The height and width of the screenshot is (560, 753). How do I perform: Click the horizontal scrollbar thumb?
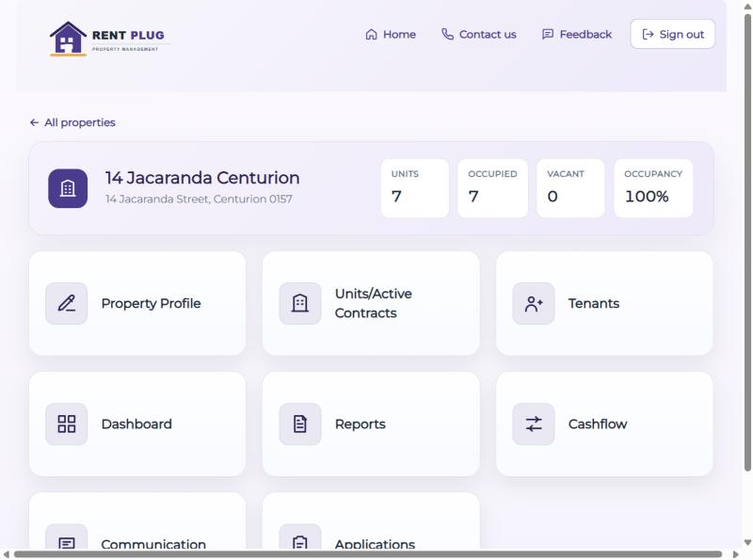368,554
